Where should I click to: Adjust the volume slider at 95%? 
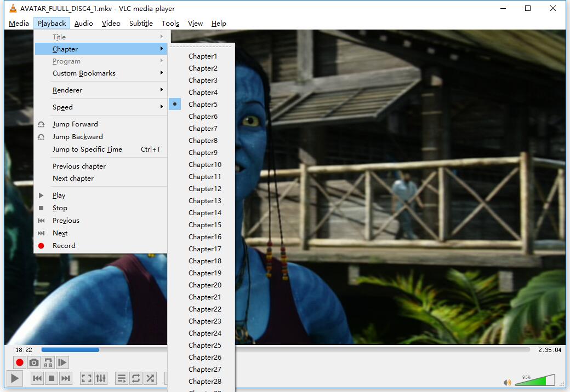tap(535, 380)
